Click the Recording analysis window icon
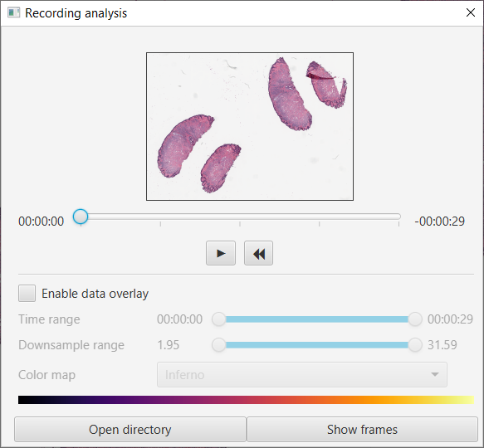The height and width of the screenshot is (448, 484). point(13,13)
